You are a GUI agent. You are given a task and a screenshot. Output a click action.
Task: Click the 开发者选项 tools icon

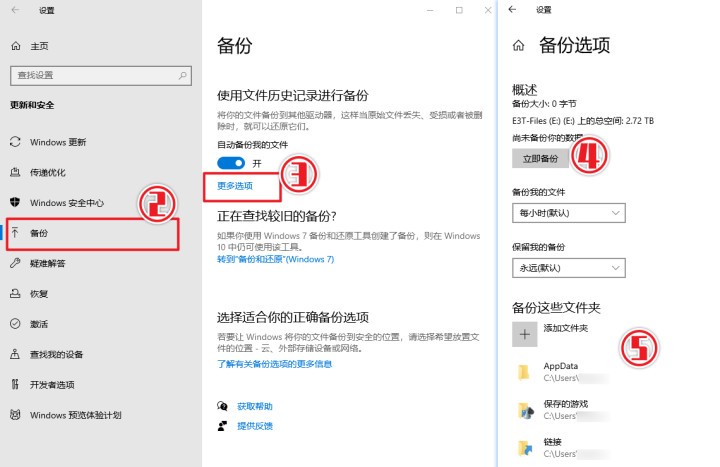pos(15,384)
